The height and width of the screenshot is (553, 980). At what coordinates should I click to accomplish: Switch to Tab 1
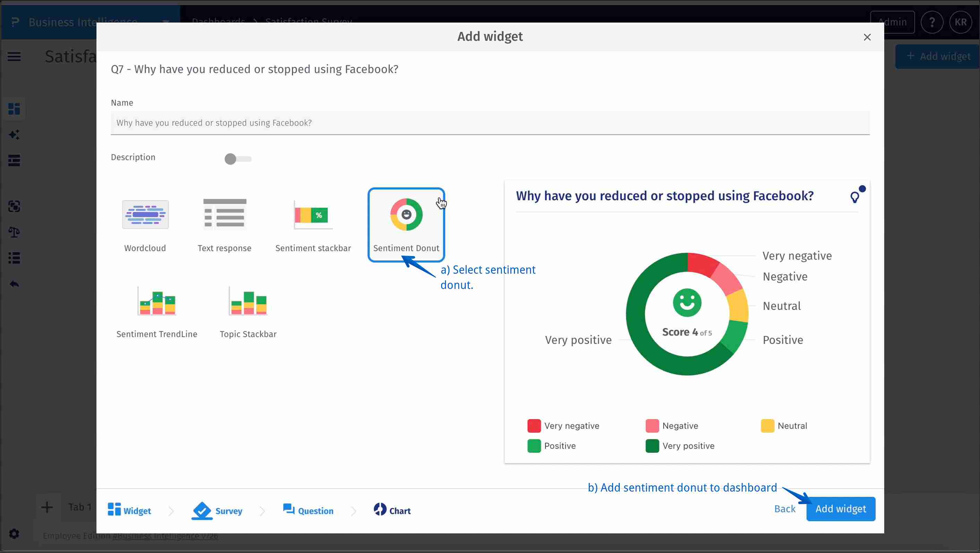pos(79,507)
